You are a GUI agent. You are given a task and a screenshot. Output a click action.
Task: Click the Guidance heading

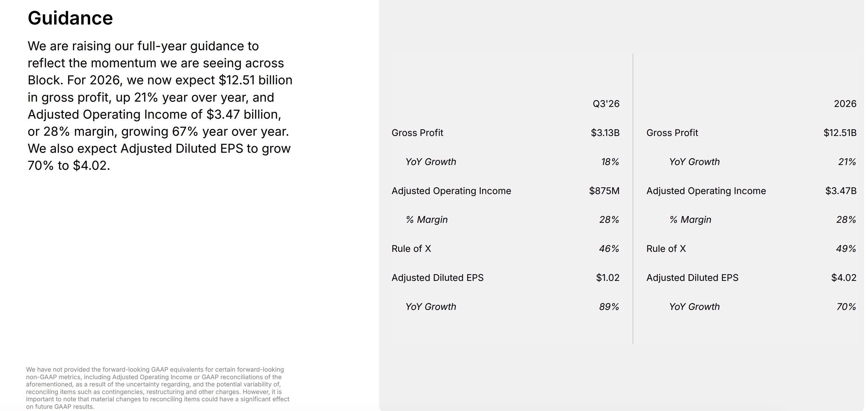(70, 18)
